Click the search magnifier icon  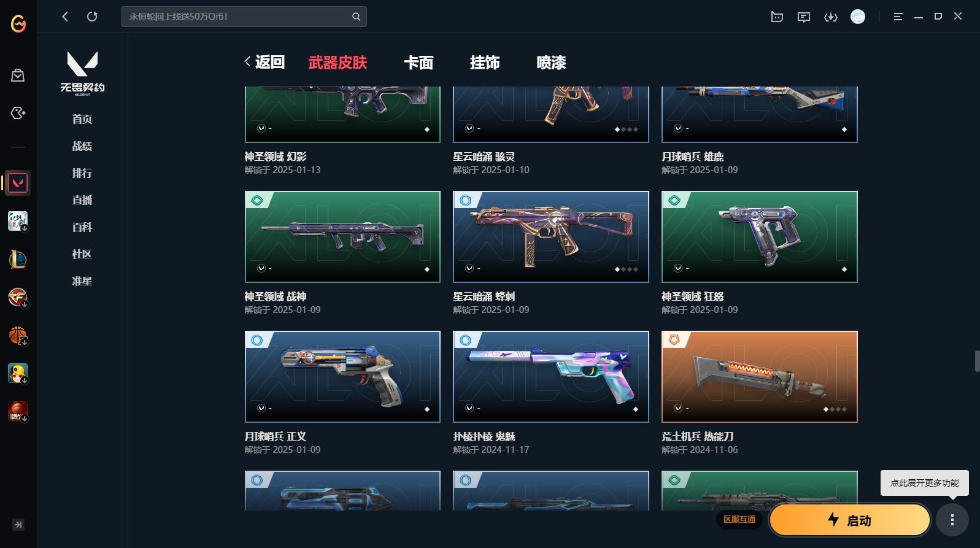[356, 17]
